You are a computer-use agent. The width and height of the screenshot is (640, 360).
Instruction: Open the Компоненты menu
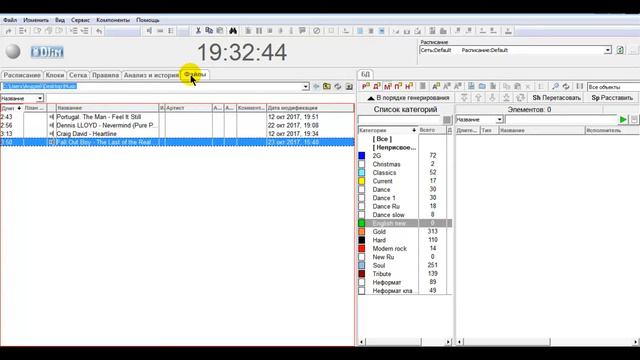(113, 20)
